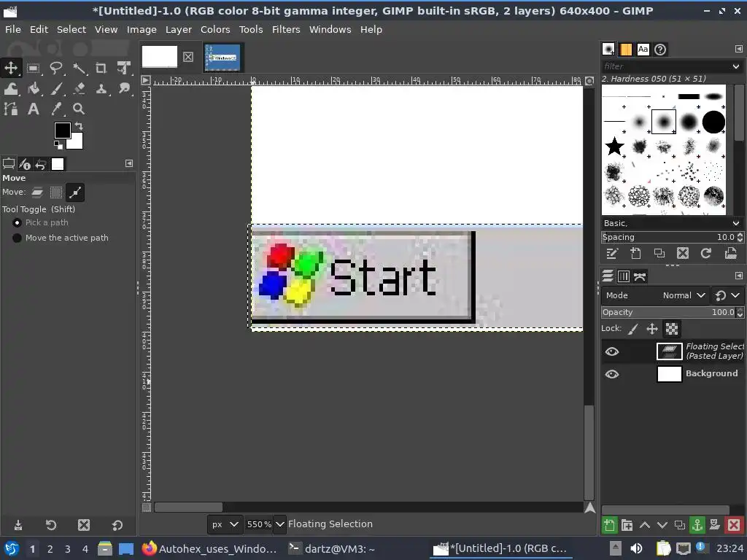The height and width of the screenshot is (560, 747).
Task: Hide the Background layer
Action: (612, 374)
